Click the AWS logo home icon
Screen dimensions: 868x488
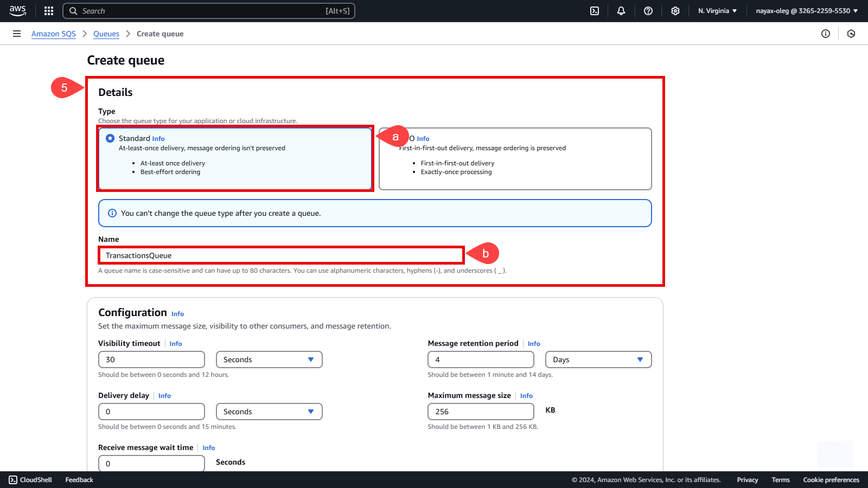click(17, 10)
